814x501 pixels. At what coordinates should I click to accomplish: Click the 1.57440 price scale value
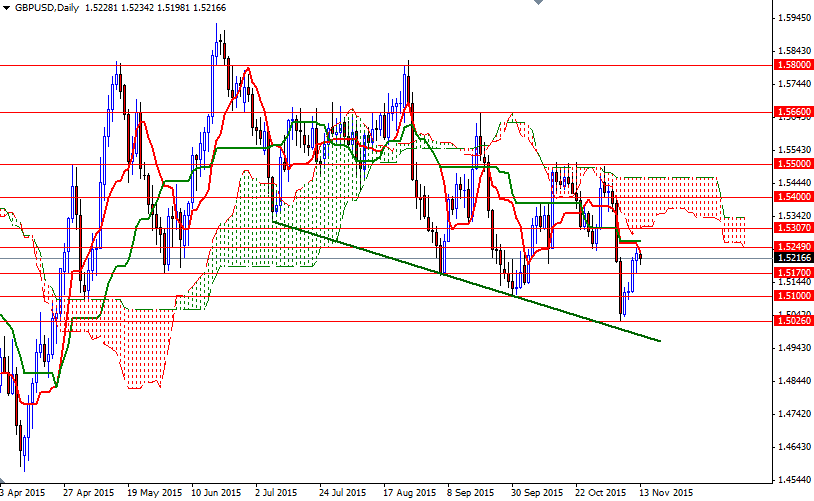(794, 84)
